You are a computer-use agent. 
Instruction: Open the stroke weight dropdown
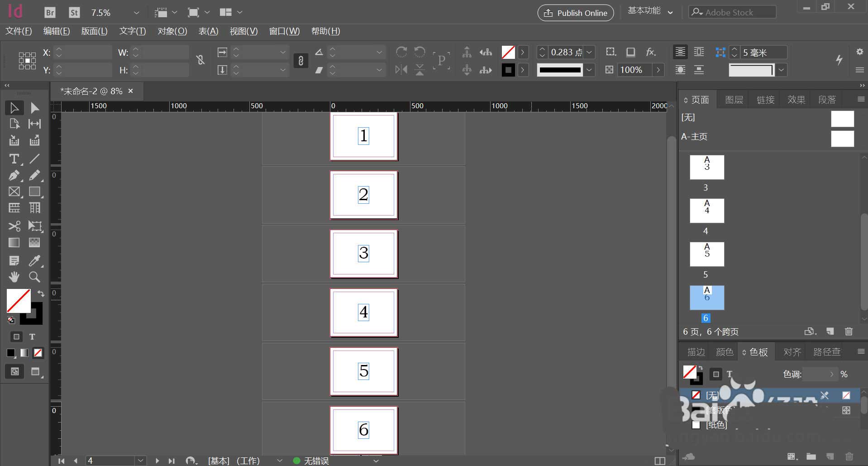(589, 53)
